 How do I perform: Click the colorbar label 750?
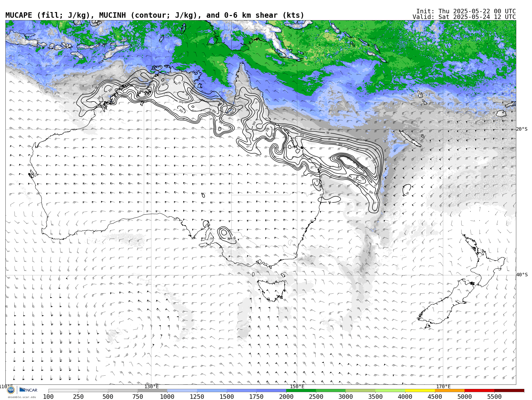[138, 397]
